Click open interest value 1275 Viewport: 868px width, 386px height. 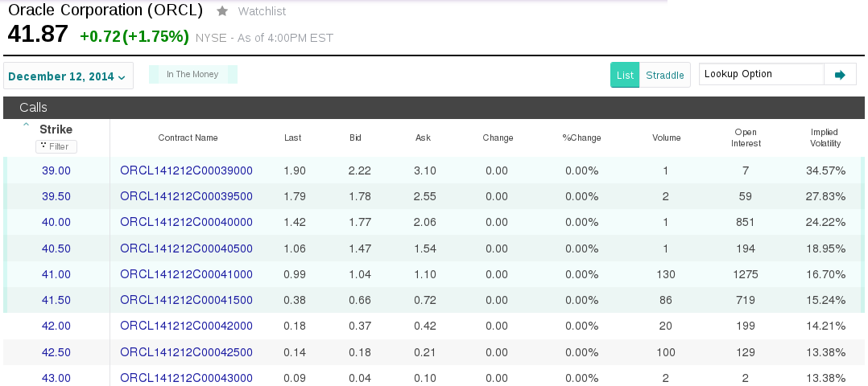tap(745, 274)
